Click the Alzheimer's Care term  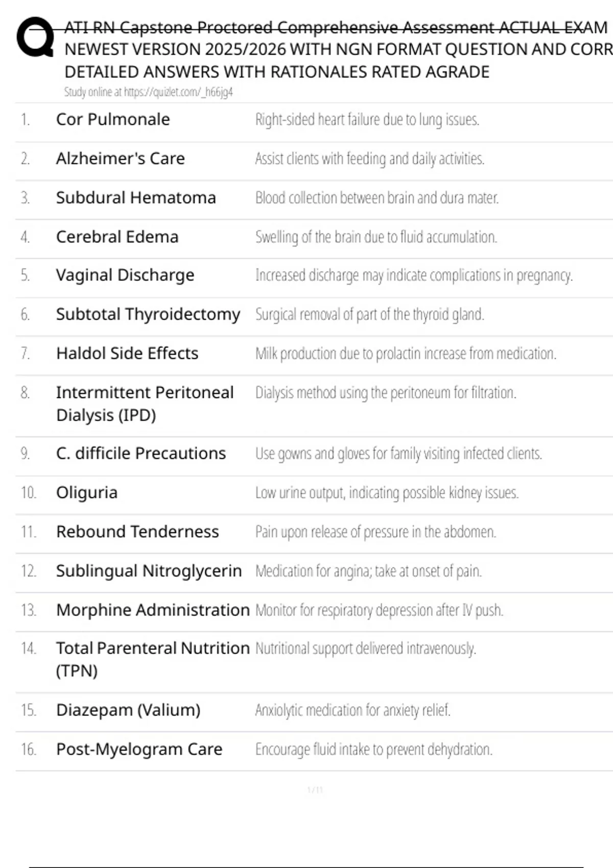tap(120, 159)
